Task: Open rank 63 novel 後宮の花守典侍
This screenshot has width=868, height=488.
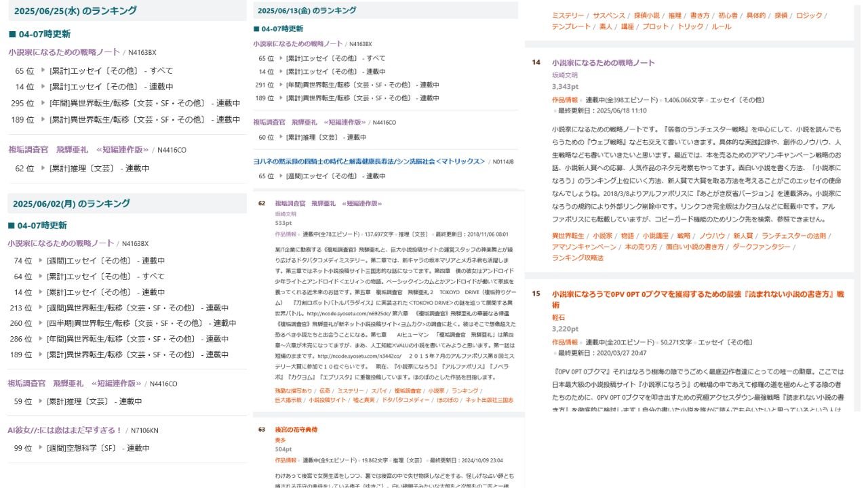Action: 296,429
